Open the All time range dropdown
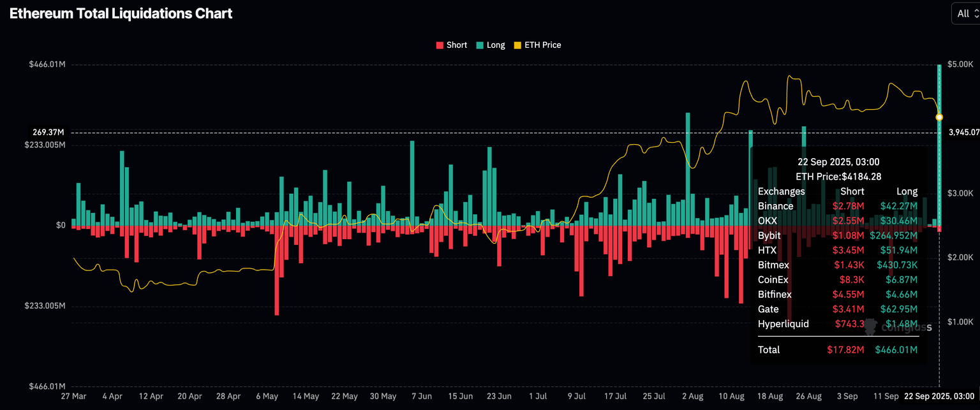The height and width of the screenshot is (410, 980). (965, 13)
